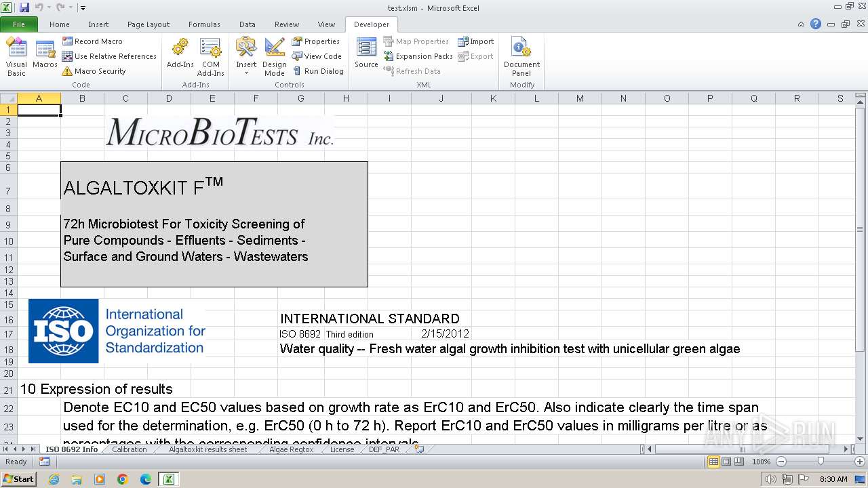868x488 pixels.
Task: Switch to the Review tab
Action: (287, 24)
